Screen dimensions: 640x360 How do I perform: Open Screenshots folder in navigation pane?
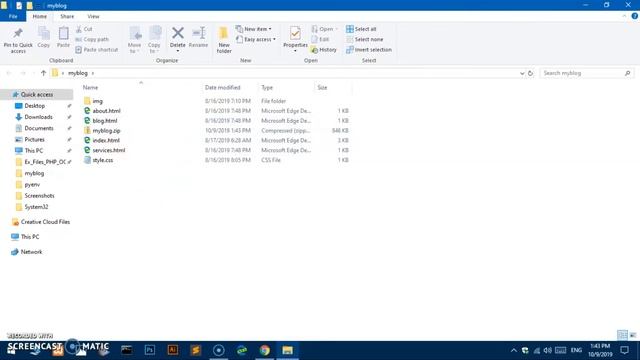pos(39,196)
